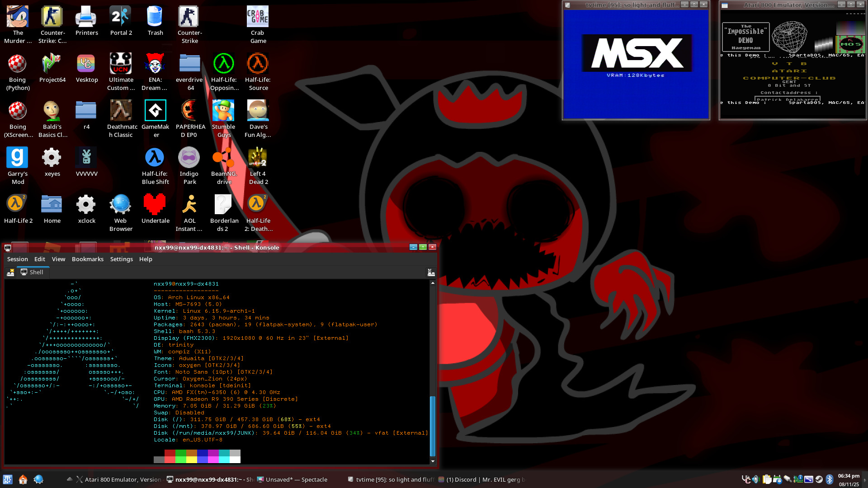This screenshot has width=868, height=488.
Task: Switch to Atari 800 Emulator taskbar entry
Action: click(x=118, y=479)
